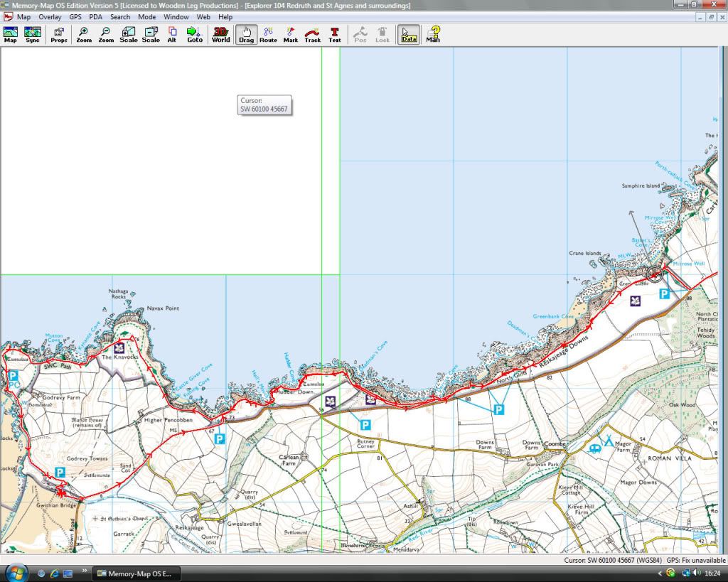Launch the 3D World view
The width and height of the screenshot is (728, 582).
point(220,35)
